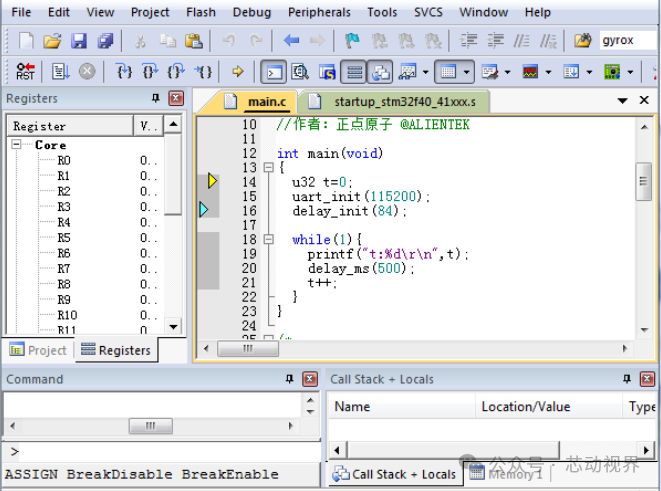Open the Flash menu
Image resolution: width=661 pixels, height=491 pixels.
(201, 12)
